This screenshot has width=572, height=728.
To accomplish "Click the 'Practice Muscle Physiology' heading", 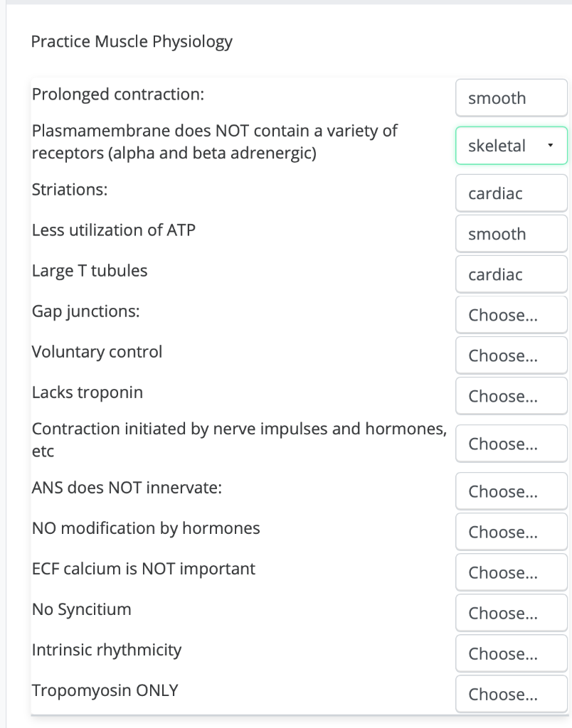I will point(132,42).
